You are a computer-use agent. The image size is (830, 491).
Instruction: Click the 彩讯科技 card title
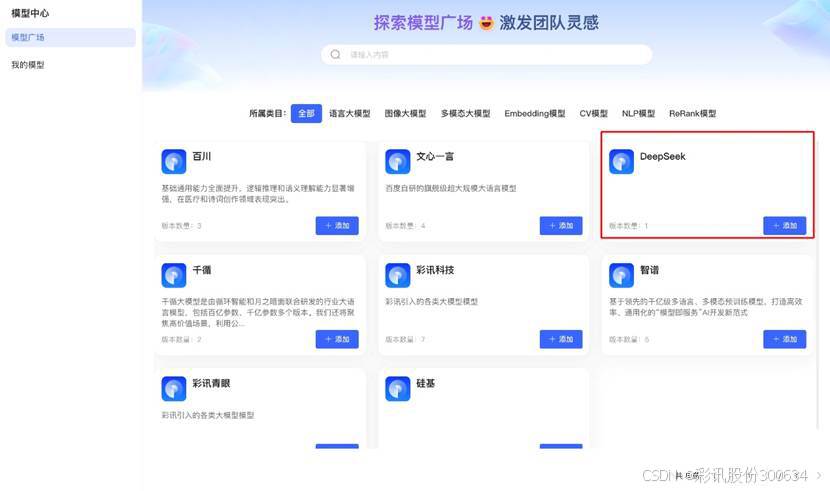point(435,270)
